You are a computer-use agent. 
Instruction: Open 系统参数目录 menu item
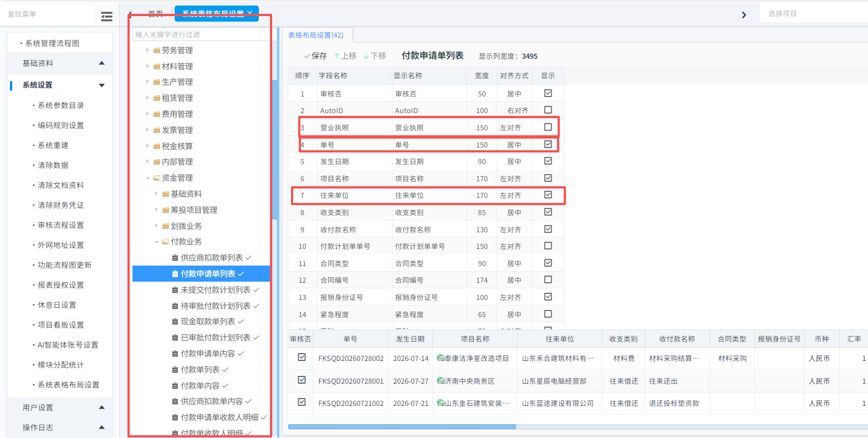click(61, 105)
